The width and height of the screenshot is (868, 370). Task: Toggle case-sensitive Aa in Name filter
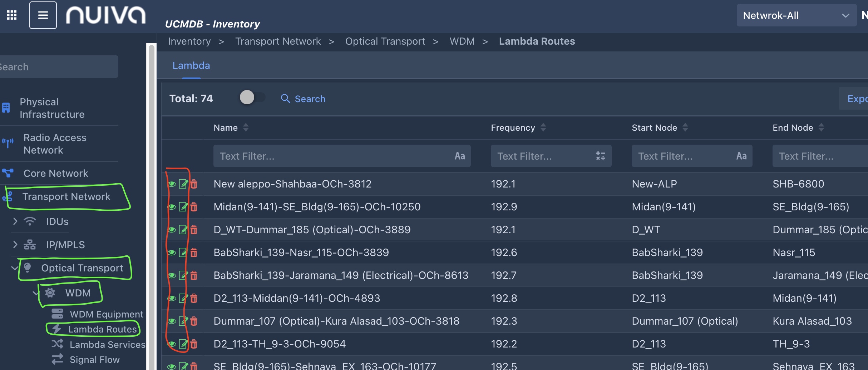point(459,156)
